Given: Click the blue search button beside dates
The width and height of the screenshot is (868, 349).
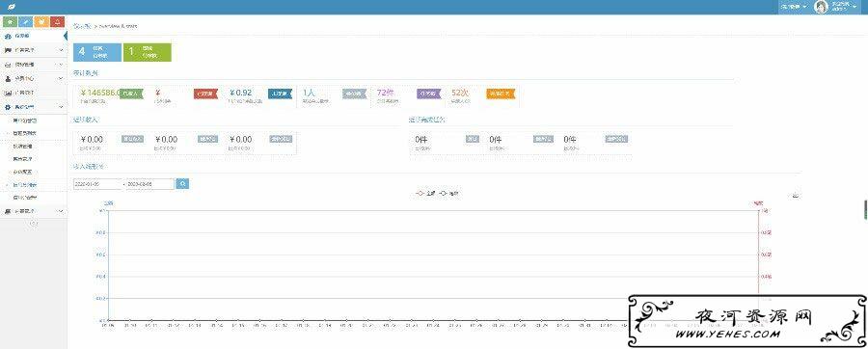Looking at the screenshot, I should point(182,183).
